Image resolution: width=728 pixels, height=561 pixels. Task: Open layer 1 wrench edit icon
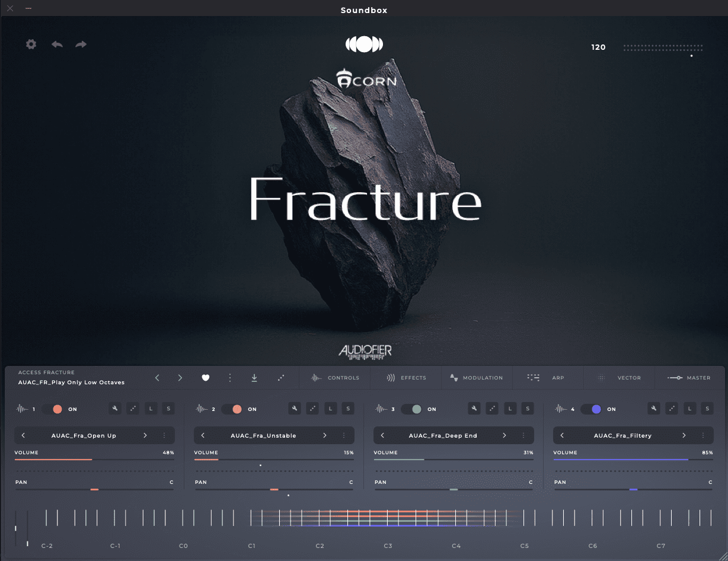(x=115, y=409)
